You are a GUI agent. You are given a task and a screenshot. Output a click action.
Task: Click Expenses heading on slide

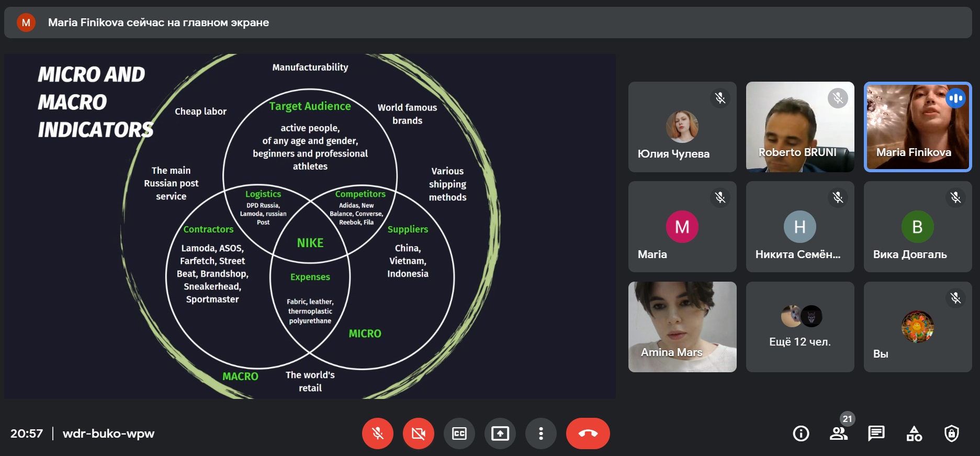(310, 277)
